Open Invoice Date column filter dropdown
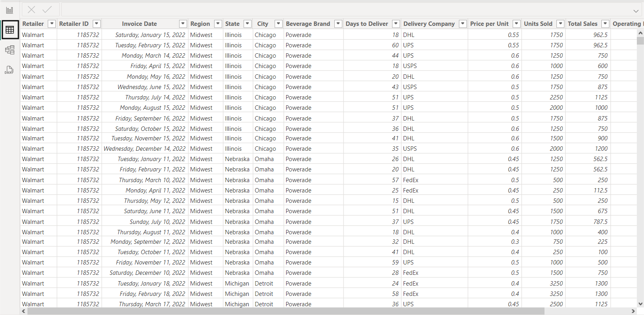 (183, 24)
